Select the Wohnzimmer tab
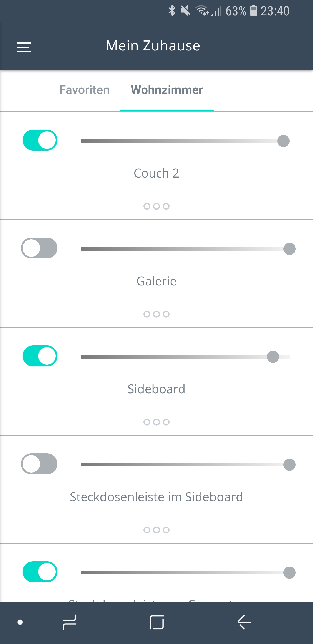 point(167,90)
